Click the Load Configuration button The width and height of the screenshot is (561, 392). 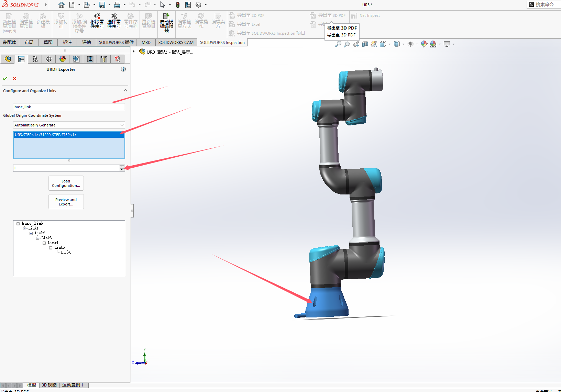[x=66, y=183]
